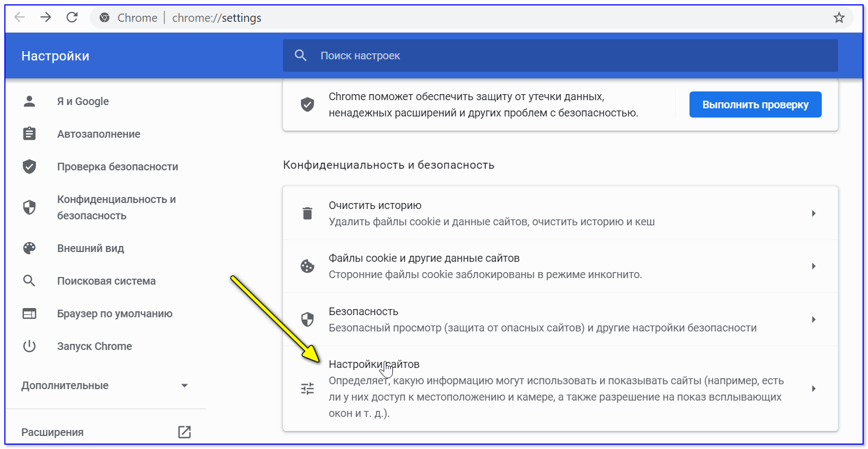Image resolution: width=868 pixels, height=449 pixels.
Task: Click the browser back arrow
Action: pos(20,17)
